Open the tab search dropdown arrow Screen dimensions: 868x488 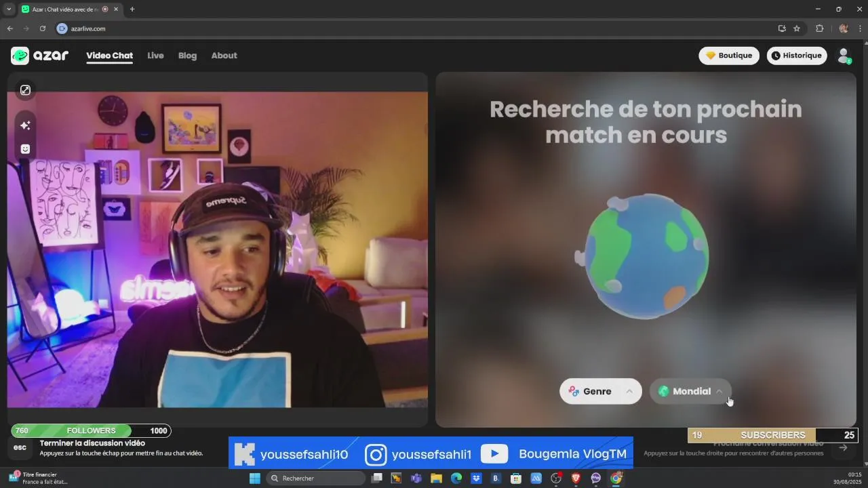pyautogui.click(x=9, y=9)
